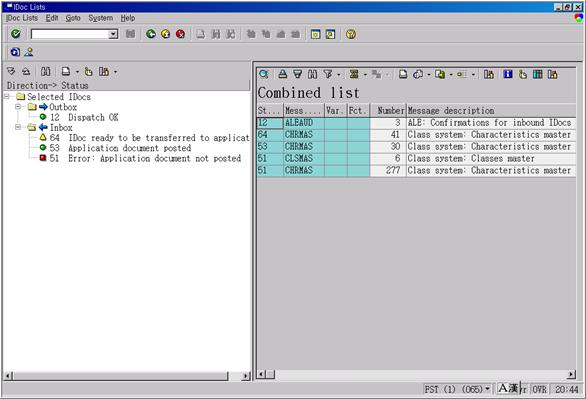The height and width of the screenshot is (399, 586).
Task: Click the yellow Help question icon
Action: coord(351,34)
